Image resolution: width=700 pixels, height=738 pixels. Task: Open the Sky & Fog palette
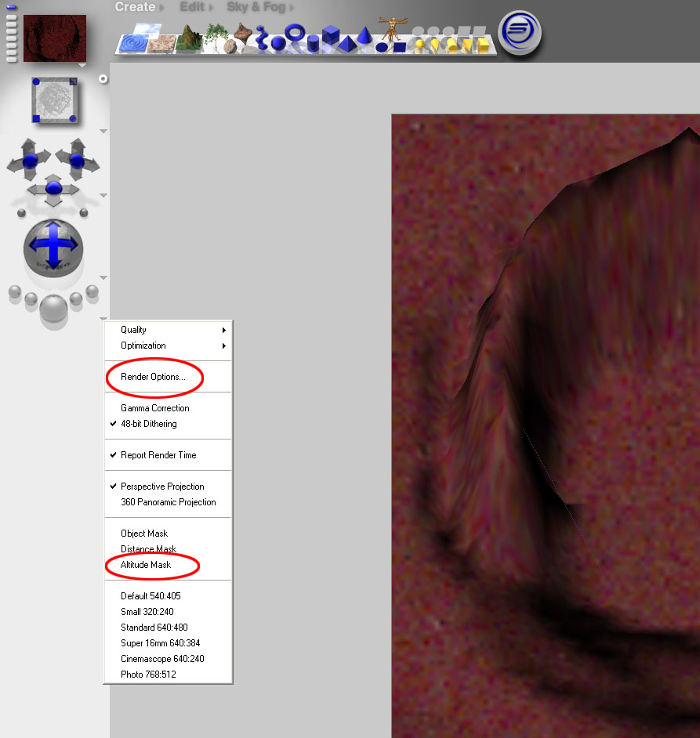256,7
